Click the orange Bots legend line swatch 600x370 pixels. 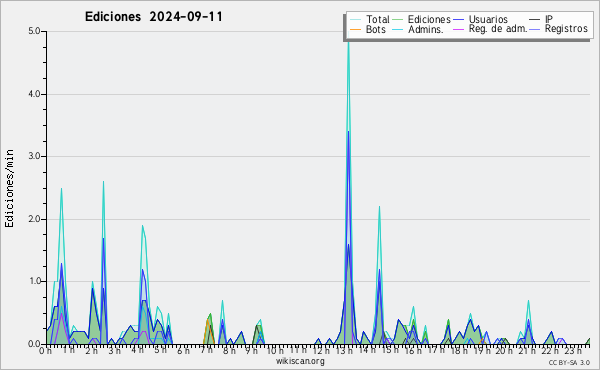point(355,29)
